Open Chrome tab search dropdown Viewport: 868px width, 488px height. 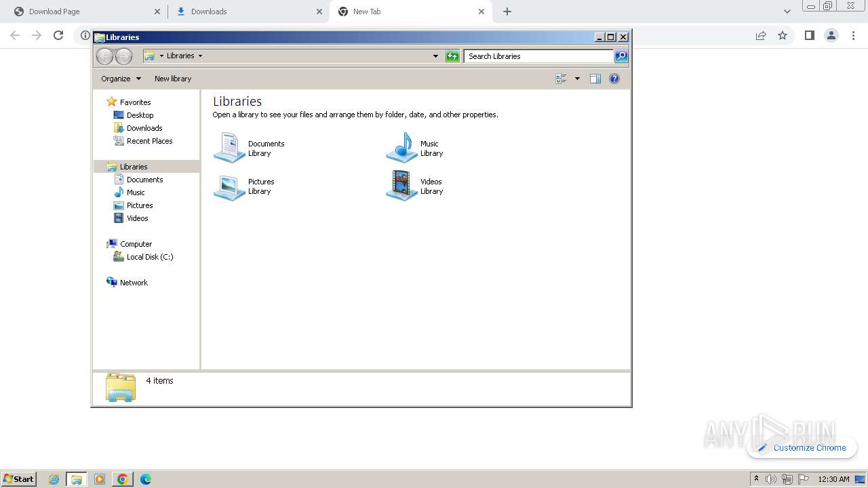[x=787, y=12]
